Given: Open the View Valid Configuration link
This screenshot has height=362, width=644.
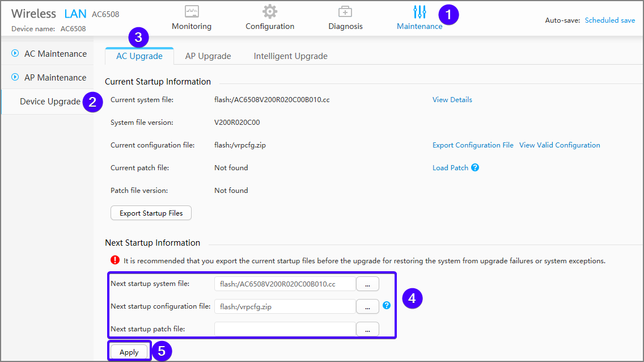Looking at the screenshot, I should coord(560,145).
